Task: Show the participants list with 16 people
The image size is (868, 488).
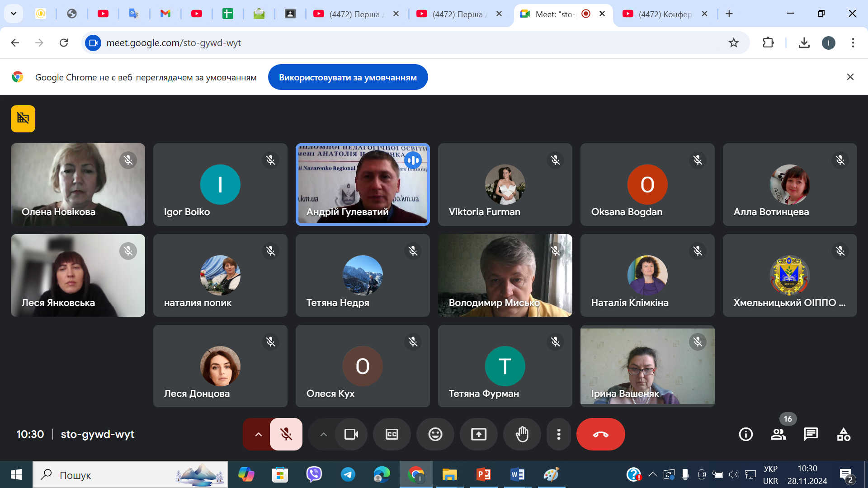Action: pyautogui.click(x=778, y=434)
